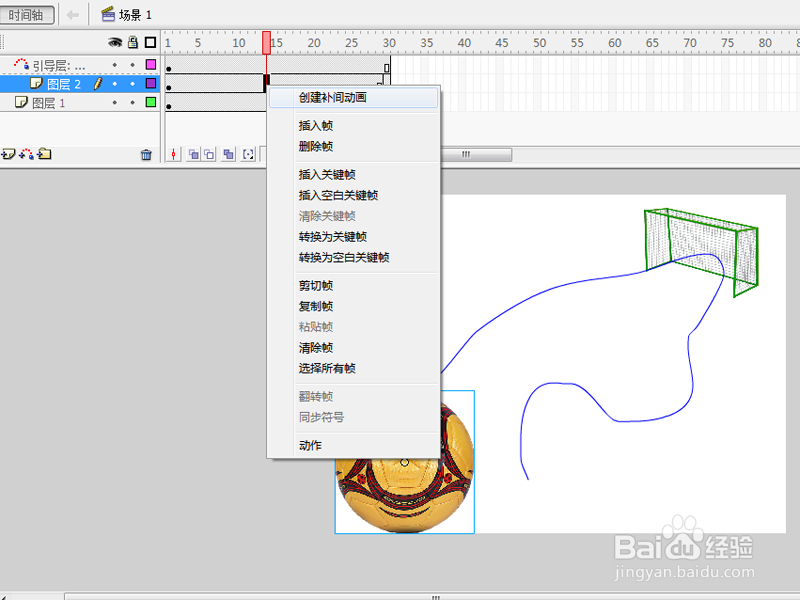Toggle visibility dot for 图层 2

tap(115, 84)
